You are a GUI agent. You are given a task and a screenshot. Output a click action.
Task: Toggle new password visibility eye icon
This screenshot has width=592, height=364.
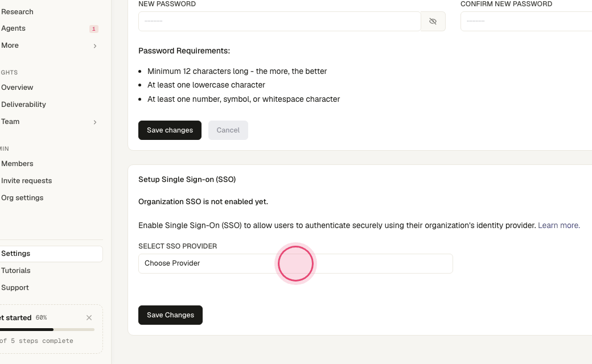pos(433,22)
